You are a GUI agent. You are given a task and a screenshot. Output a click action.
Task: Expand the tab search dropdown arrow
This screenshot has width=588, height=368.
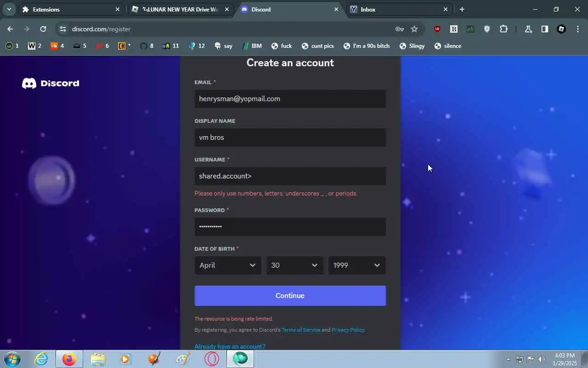click(x=9, y=9)
